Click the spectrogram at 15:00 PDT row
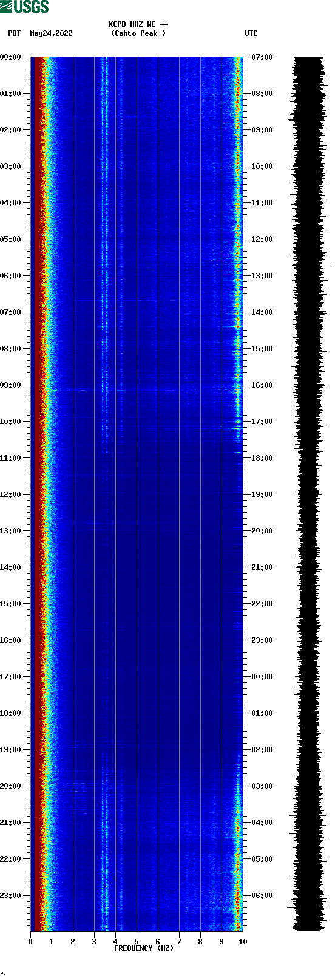 pyautogui.click(x=137, y=604)
